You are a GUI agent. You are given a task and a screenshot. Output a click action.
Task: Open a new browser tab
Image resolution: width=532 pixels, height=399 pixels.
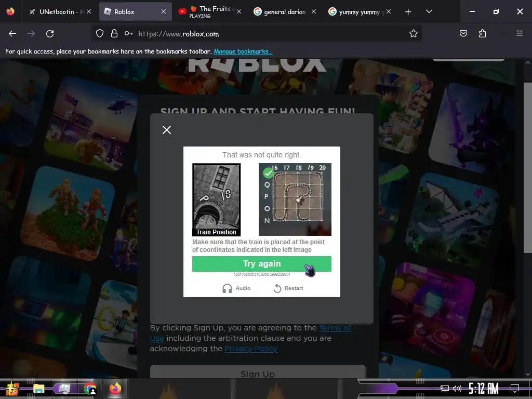click(x=408, y=11)
